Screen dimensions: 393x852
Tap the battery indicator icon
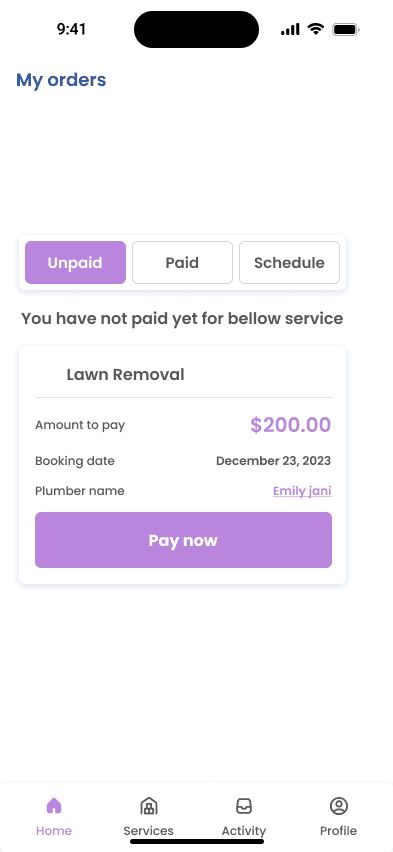346,29
